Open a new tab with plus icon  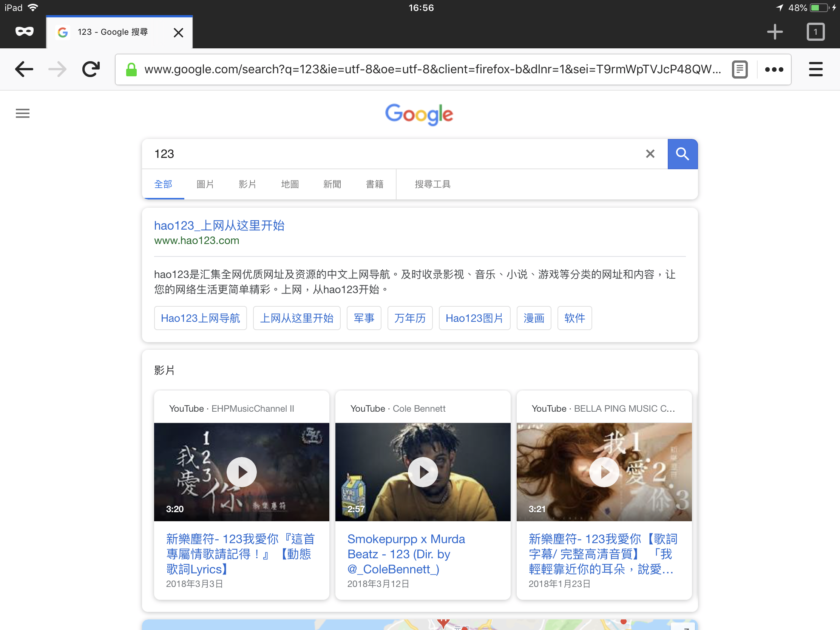(x=775, y=31)
